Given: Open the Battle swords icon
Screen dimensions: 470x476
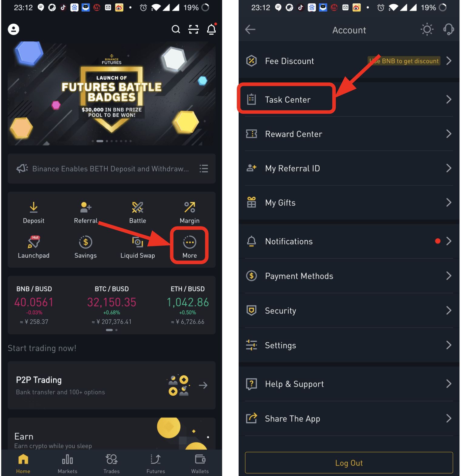Looking at the screenshot, I should [138, 207].
